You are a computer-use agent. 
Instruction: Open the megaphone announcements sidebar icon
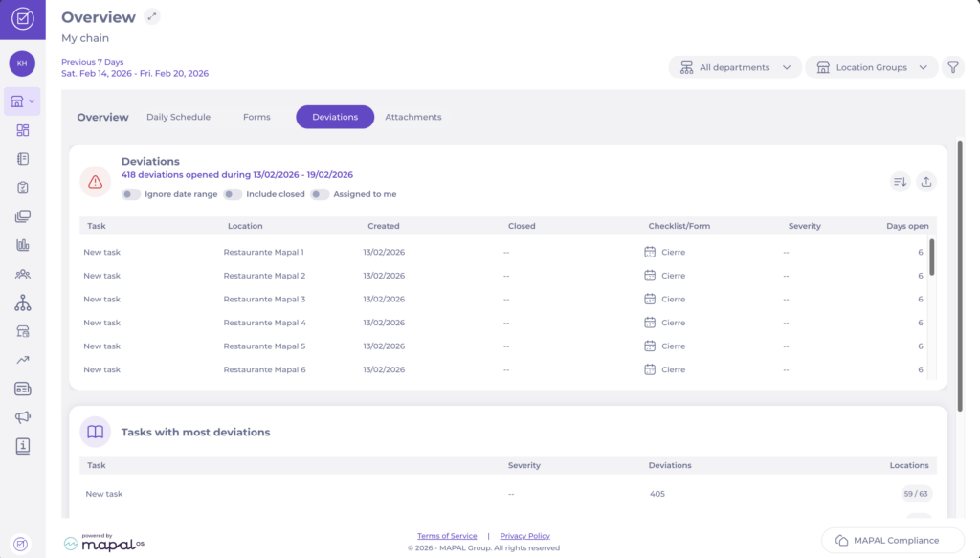tap(23, 417)
